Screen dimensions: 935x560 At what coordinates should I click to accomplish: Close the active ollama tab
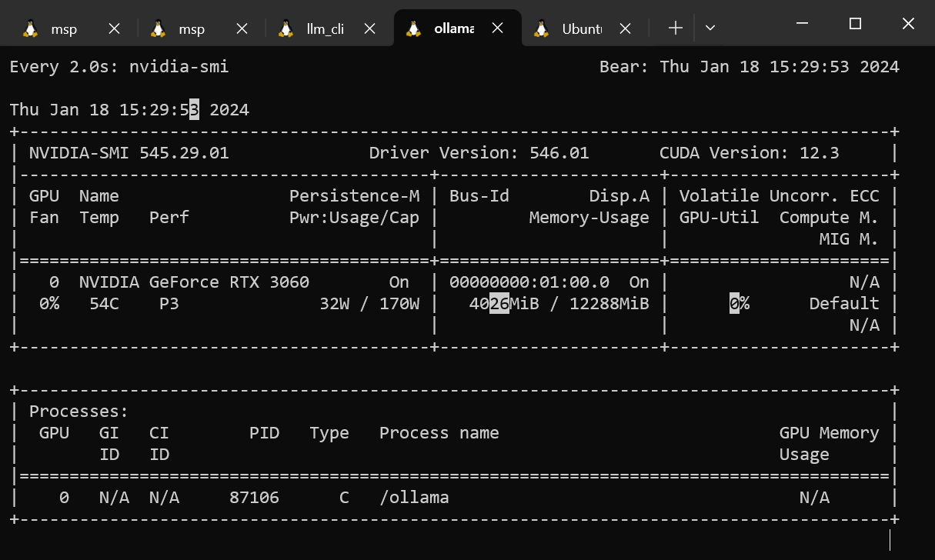(497, 28)
